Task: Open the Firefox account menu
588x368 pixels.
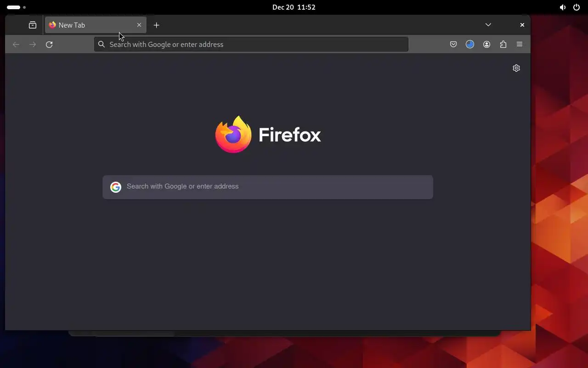Action: click(x=486, y=44)
